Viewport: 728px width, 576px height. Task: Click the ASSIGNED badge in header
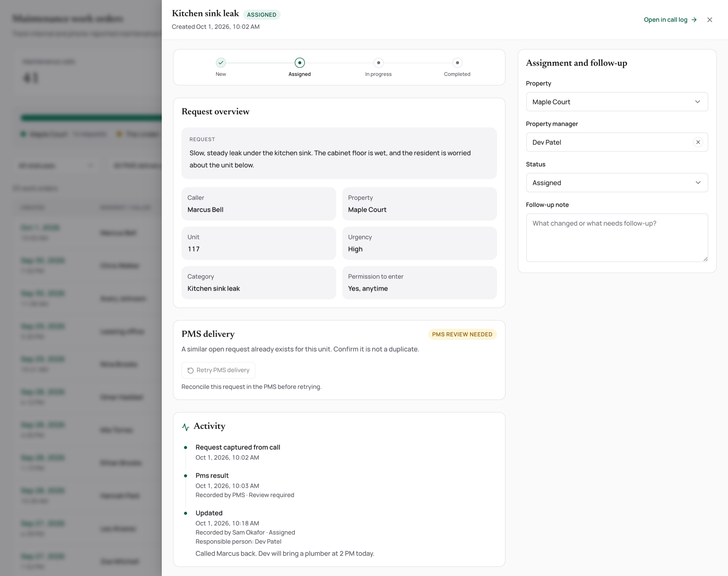coord(261,15)
